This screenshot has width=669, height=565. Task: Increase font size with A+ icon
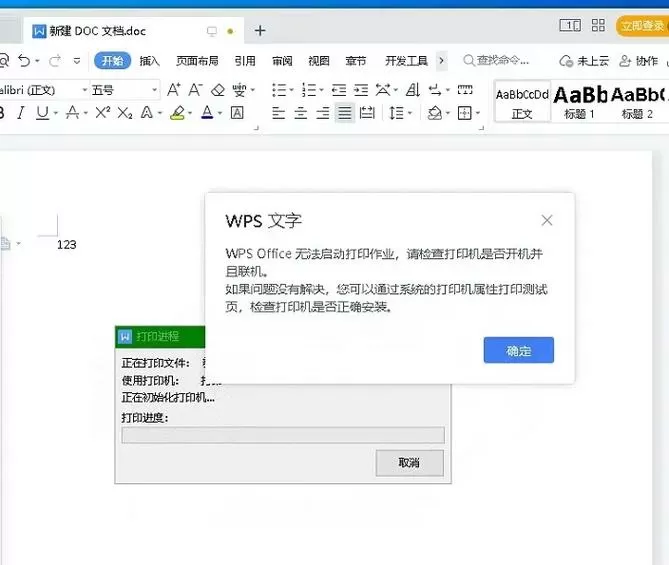[173, 90]
